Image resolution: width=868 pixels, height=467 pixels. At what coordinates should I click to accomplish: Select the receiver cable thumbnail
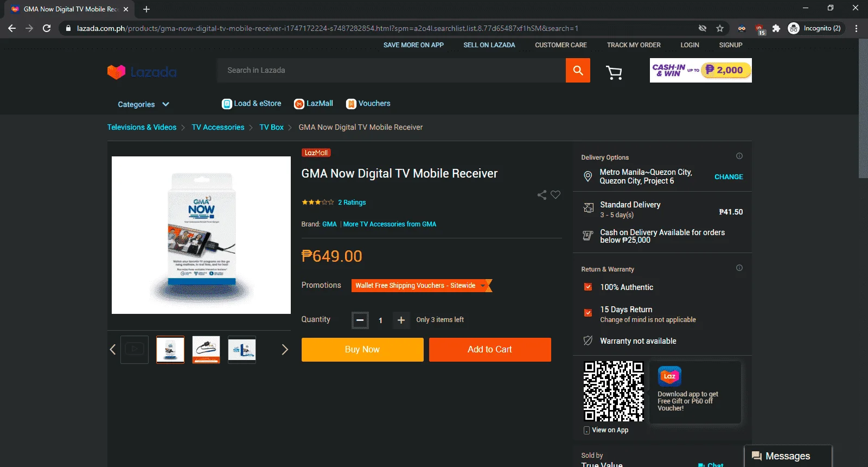206,350
